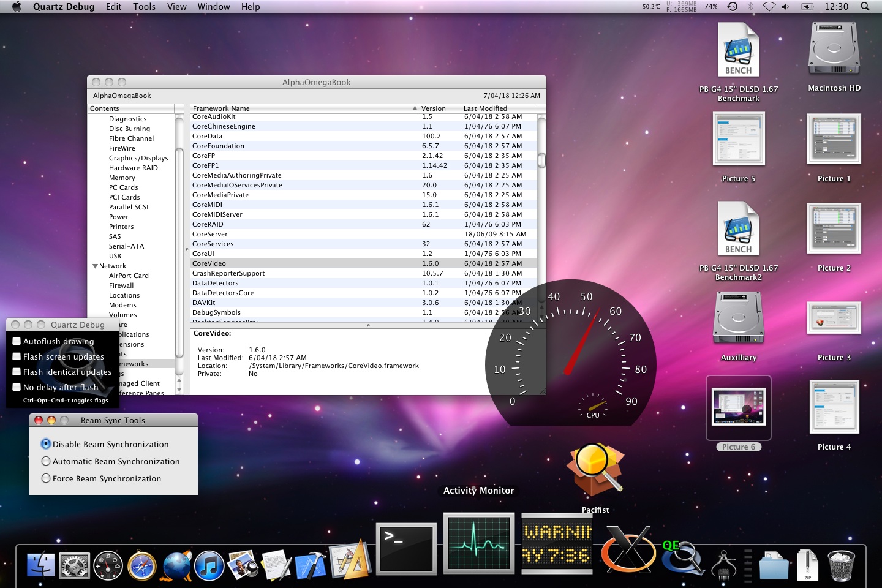The height and width of the screenshot is (588, 882).
Task: Open Safari compass icon in Dock
Action: click(141, 566)
